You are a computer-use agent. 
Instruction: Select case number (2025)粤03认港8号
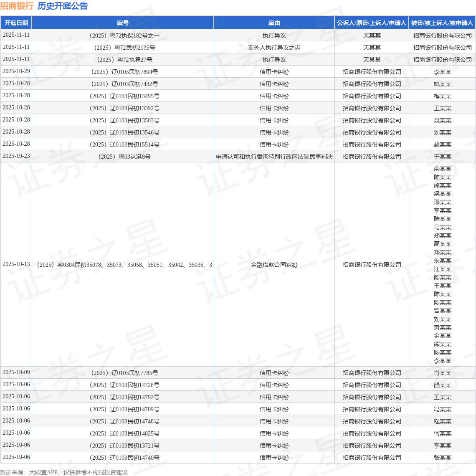[124, 157]
